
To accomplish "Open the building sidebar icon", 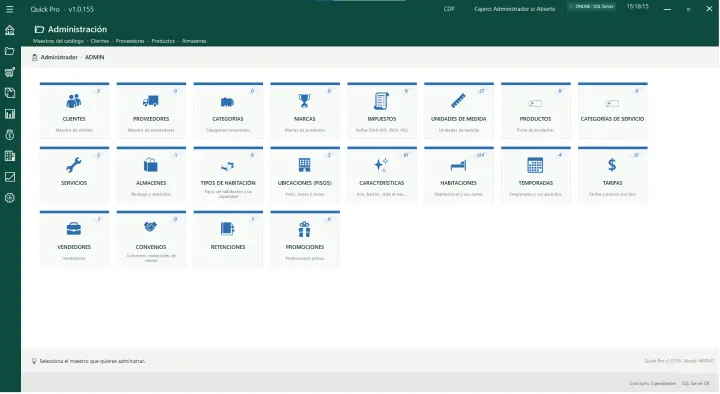I will pyautogui.click(x=10, y=156).
